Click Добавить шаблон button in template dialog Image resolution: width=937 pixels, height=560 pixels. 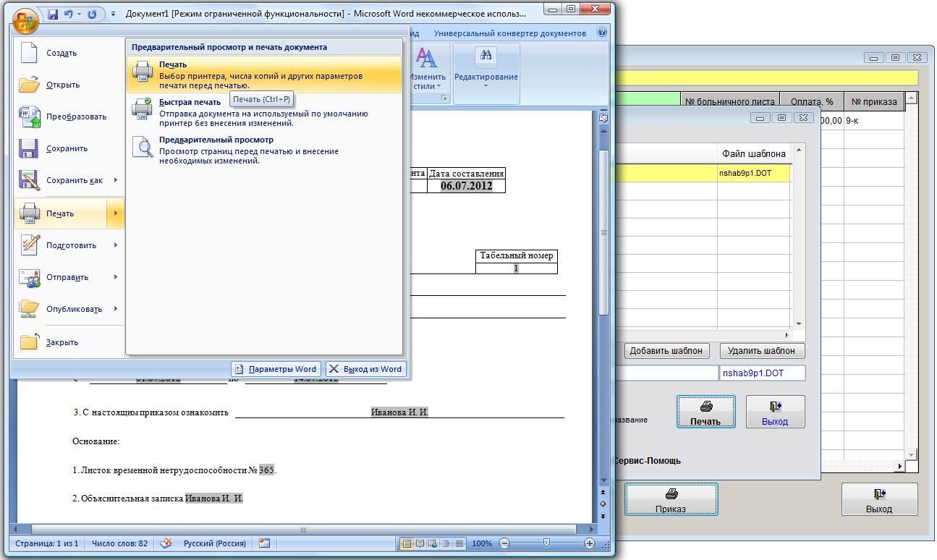(x=666, y=351)
